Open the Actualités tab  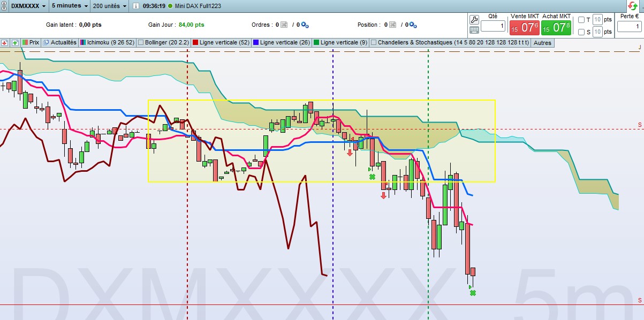[x=60, y=42]
